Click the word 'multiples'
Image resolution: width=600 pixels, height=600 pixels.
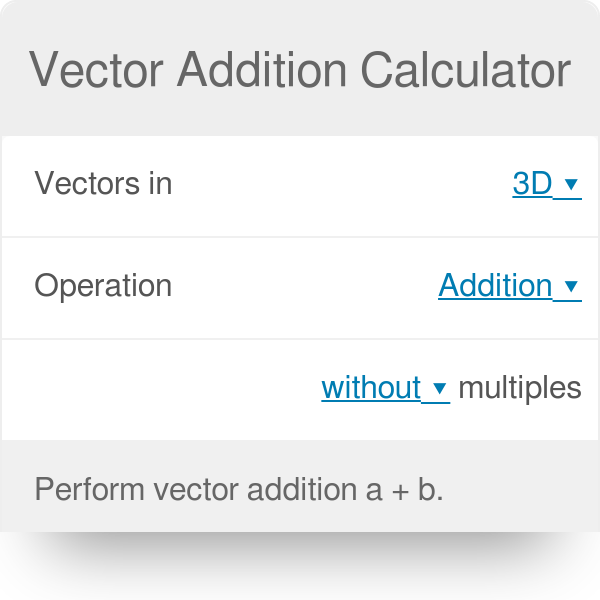520,387
